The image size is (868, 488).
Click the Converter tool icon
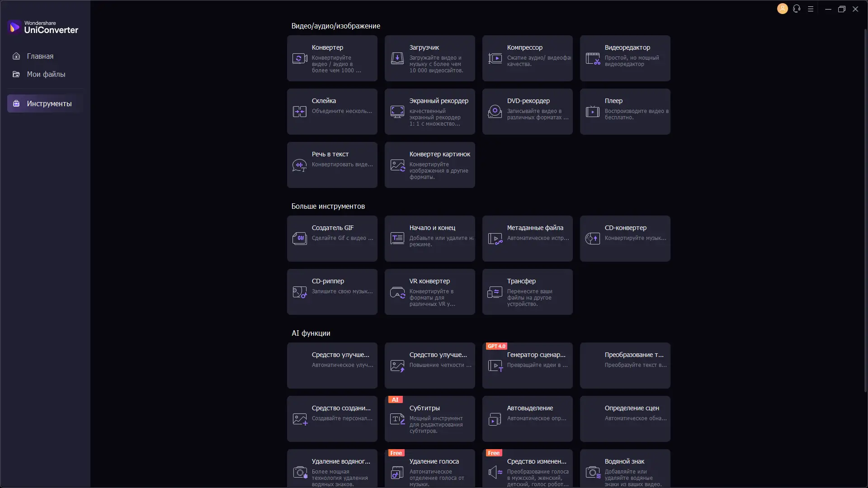pos(299,58)
